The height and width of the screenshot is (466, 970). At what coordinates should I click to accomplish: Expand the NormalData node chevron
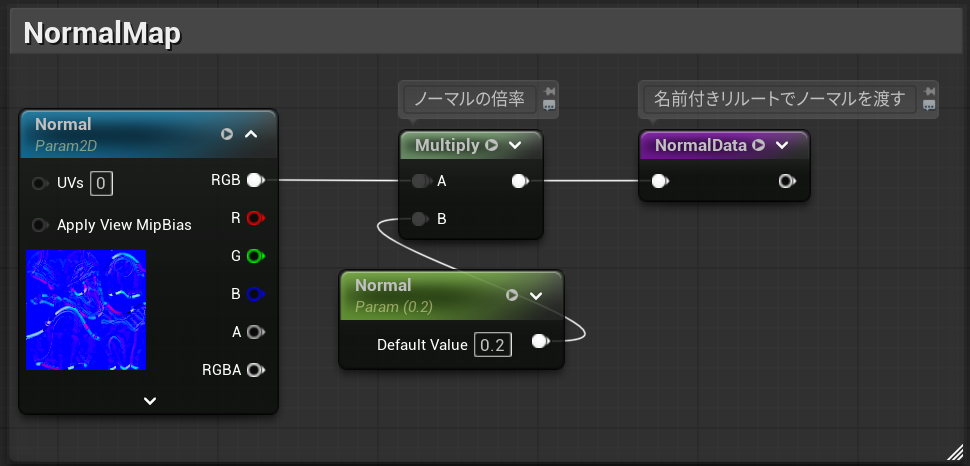coord(782,145)
